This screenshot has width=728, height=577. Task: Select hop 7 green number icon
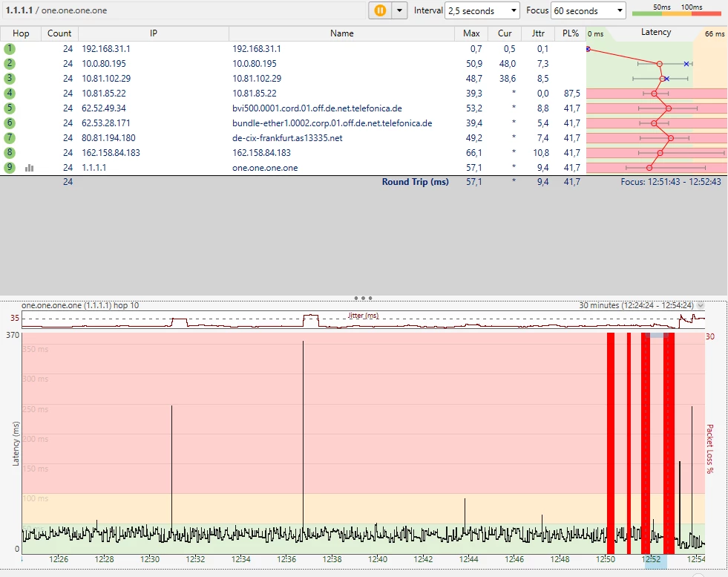[10, 138]
